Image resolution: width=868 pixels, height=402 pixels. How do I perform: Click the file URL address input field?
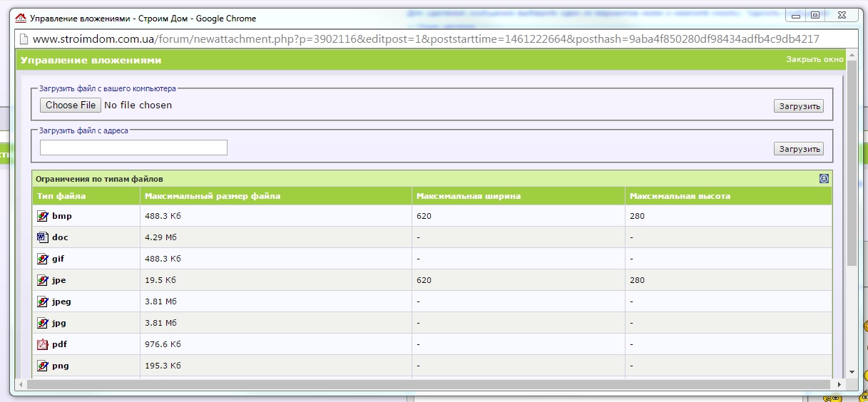(133, 148)
